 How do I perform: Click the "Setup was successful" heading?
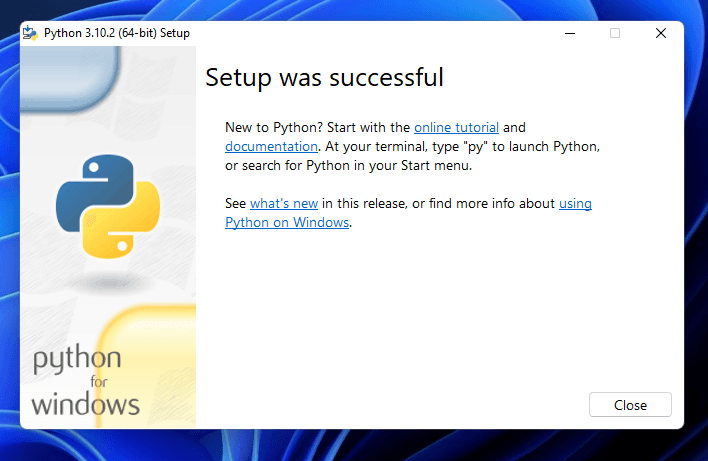tap(324, 77)
